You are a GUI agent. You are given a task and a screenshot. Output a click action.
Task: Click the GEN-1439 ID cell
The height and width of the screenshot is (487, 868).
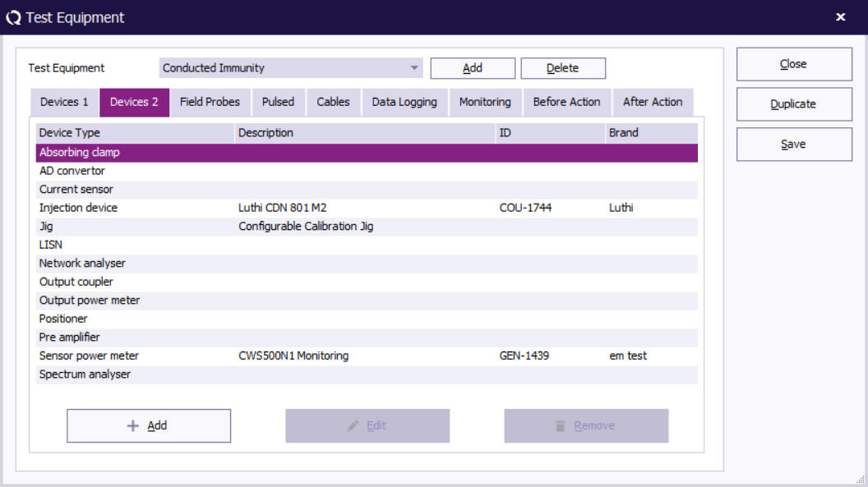[x=524, y=356]
